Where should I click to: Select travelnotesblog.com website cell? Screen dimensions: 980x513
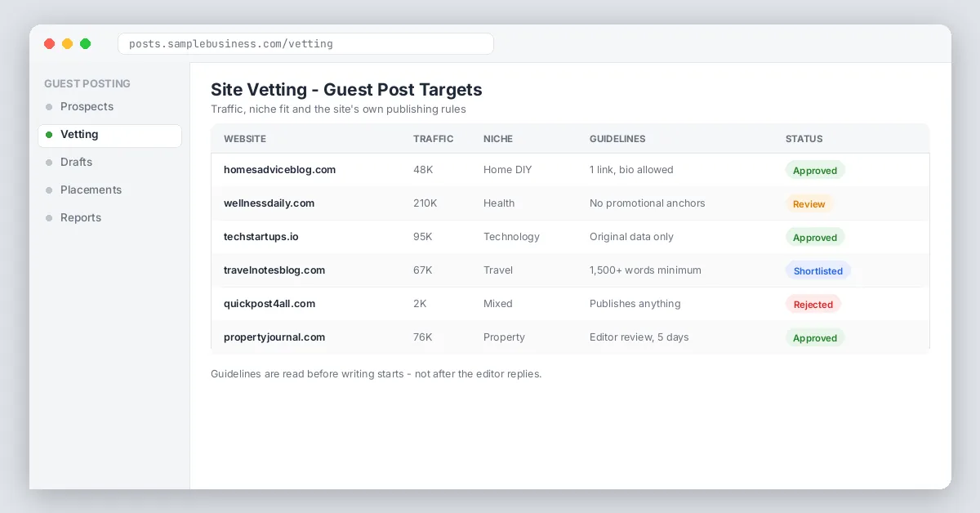[x=274, y=270]
